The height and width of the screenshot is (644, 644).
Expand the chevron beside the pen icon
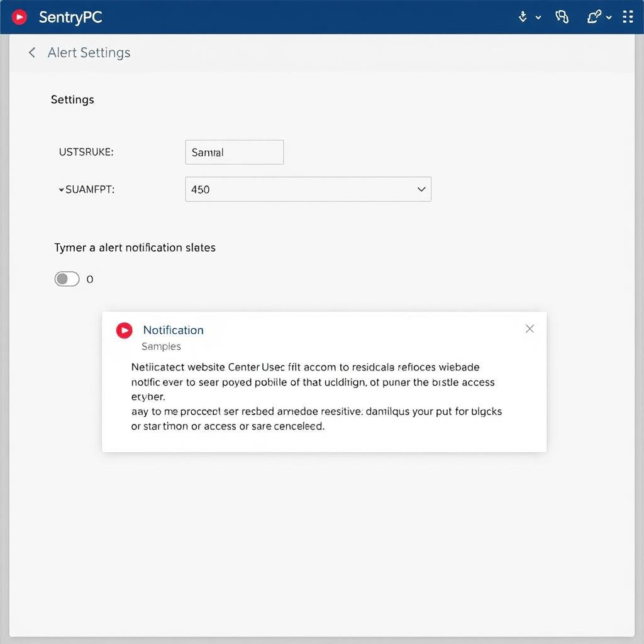609,18
